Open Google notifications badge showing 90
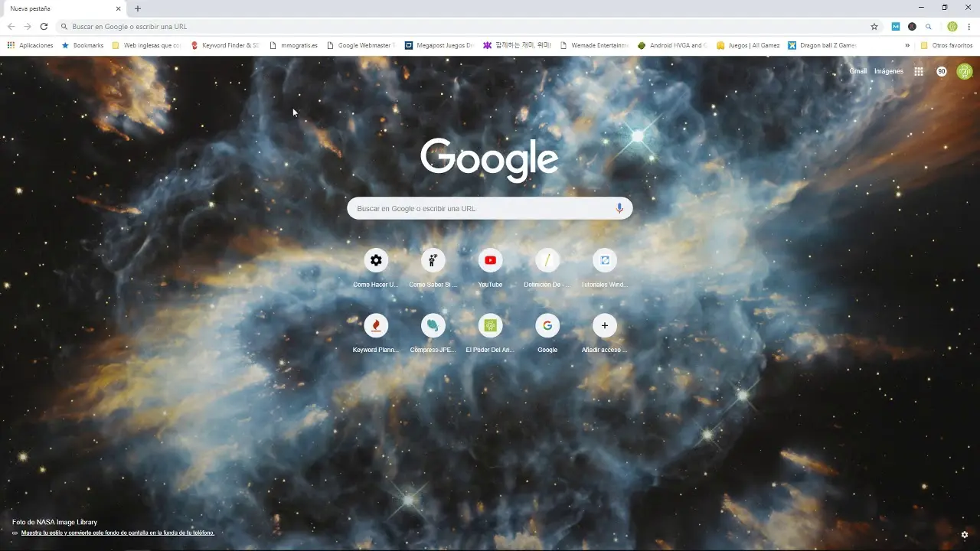 (942, 71)
